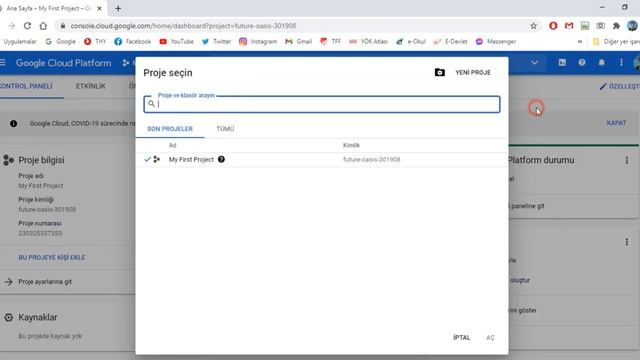Click project ID future-oasis-301908 in dialog
Screen dimensions: 640x360
click(371, 160)
